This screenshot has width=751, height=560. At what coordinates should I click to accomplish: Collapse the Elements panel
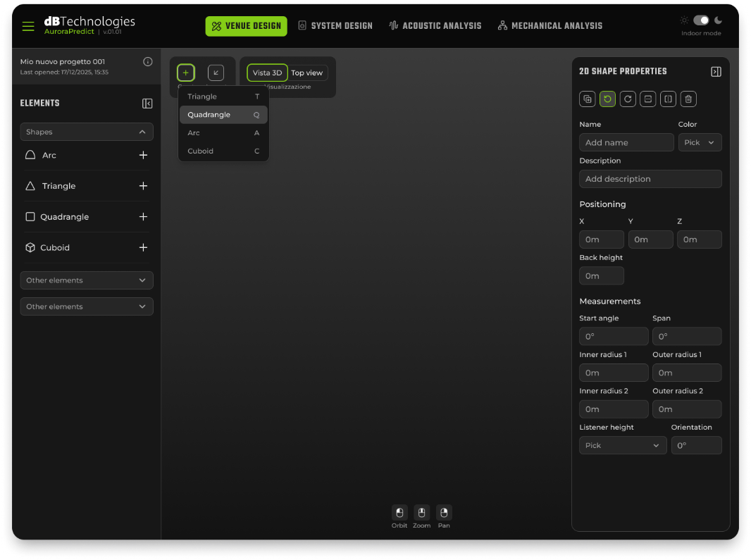tap(147, 104)
